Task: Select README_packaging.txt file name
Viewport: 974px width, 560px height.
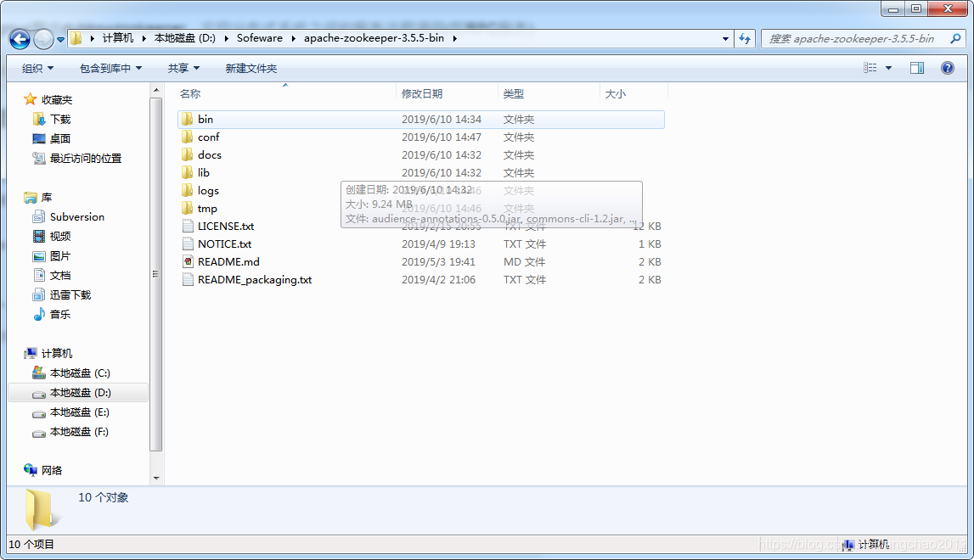Action: coord(255,280)
